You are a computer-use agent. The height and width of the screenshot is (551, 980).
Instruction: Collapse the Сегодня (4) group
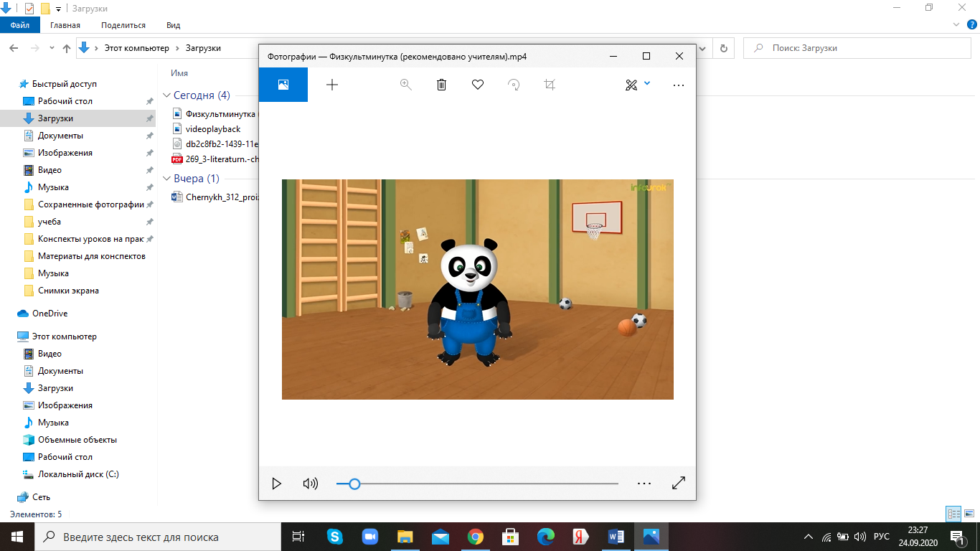pos(167,95)
